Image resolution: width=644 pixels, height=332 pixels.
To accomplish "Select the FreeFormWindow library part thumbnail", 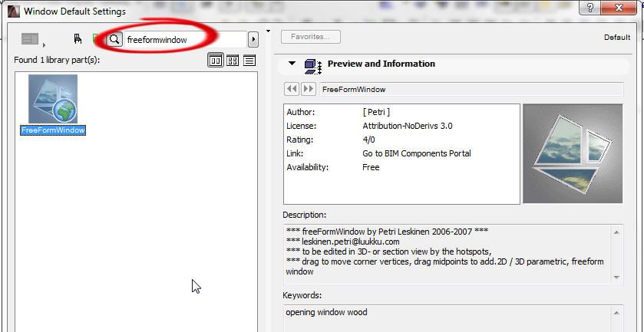I will pos(53,99).
